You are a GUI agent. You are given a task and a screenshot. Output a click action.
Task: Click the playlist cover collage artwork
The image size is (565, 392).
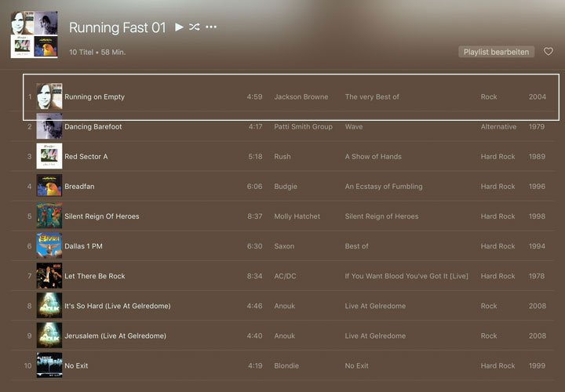tap(35, 34)
